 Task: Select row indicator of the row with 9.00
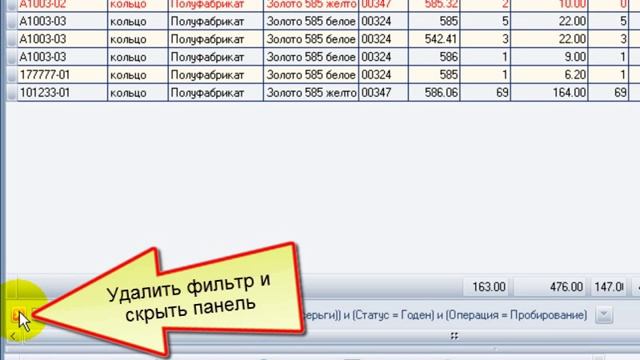pyautogui.click(x=12, y=57)
